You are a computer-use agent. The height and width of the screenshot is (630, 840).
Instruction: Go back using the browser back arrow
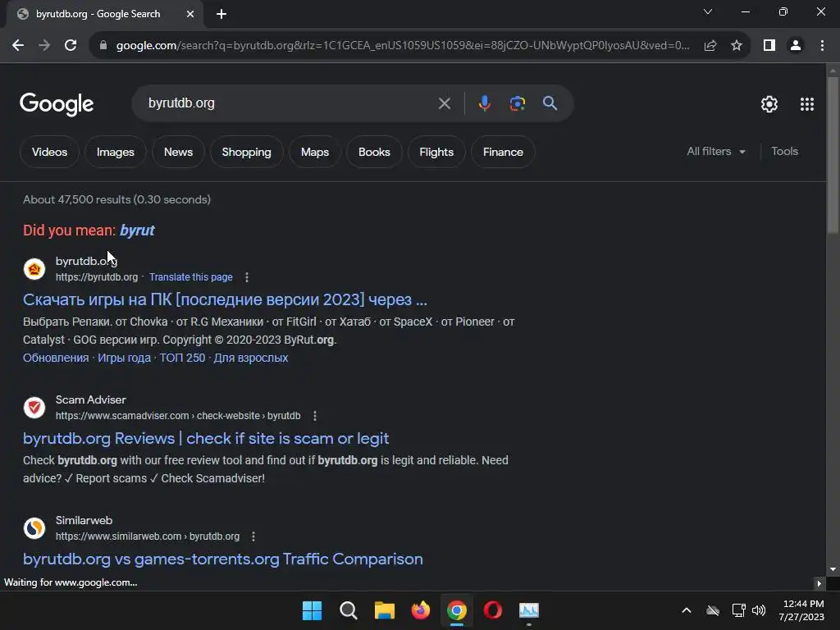click(x=18, y=46)
